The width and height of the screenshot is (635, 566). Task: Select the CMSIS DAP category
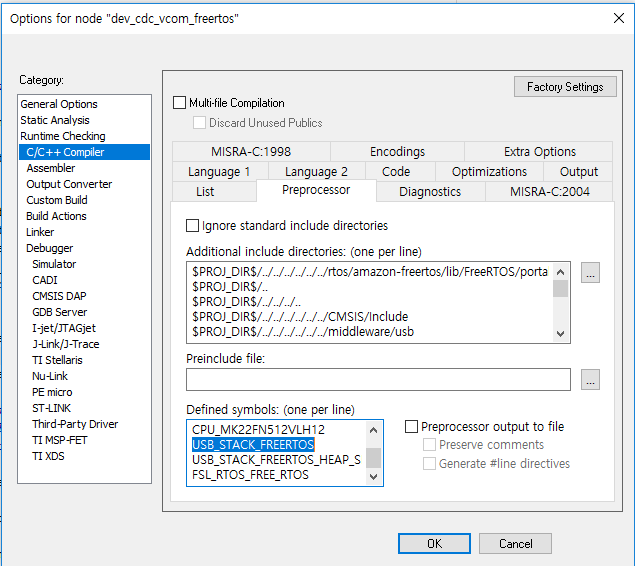point(59,296)
